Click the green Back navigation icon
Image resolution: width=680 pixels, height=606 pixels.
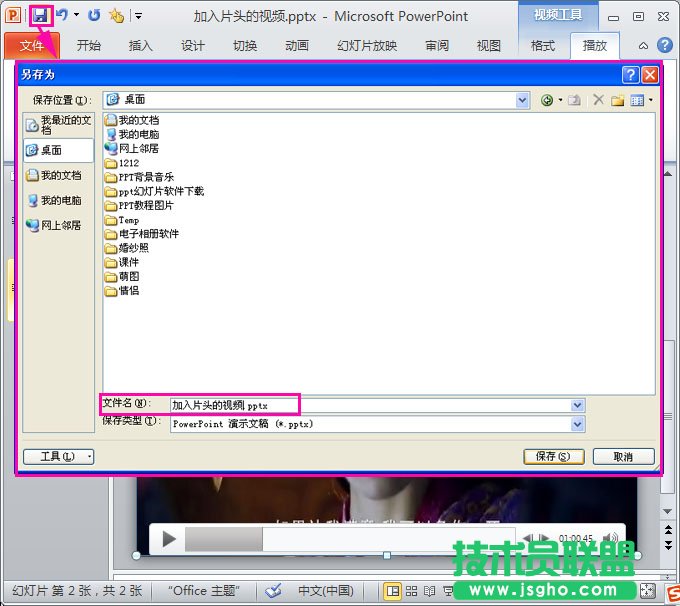547,101
